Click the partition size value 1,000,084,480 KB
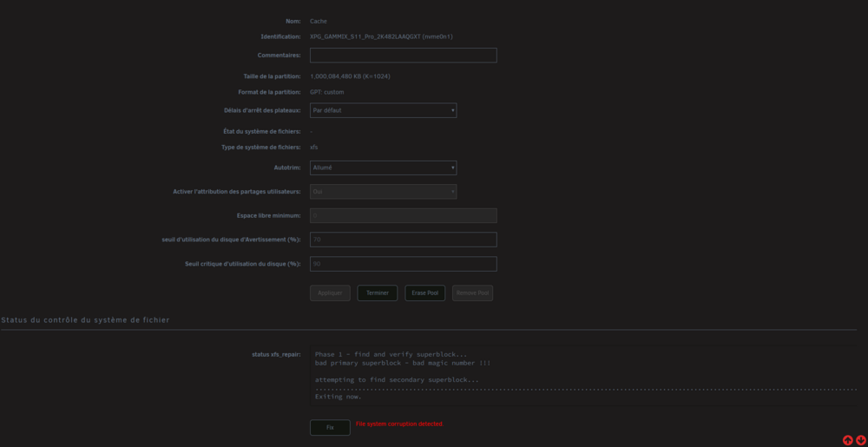 tap(350, 76)
